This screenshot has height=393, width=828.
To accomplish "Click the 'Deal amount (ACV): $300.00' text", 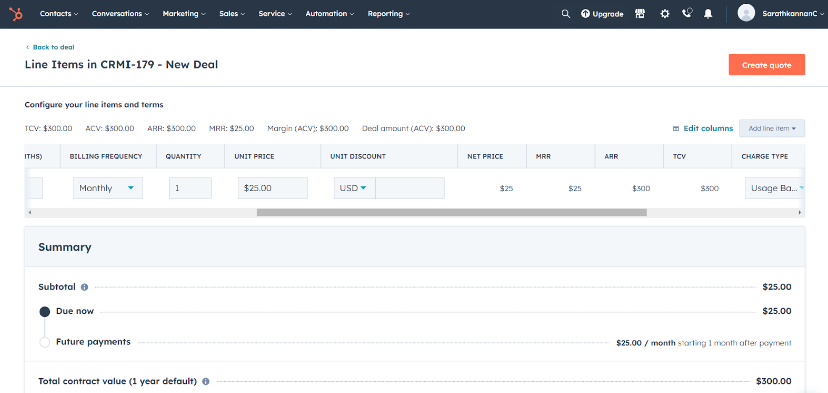I will tap(413, 128).
